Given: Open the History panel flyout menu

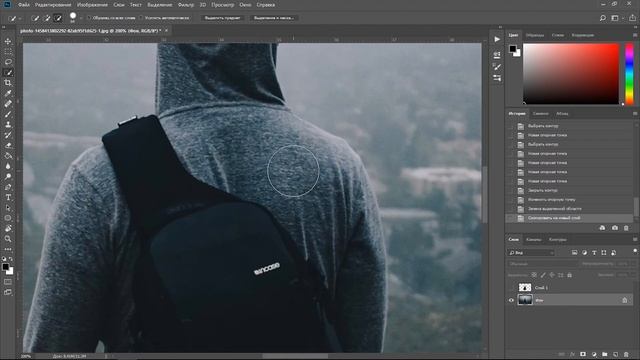Looking at the screenshot, I should click(635, 113).
